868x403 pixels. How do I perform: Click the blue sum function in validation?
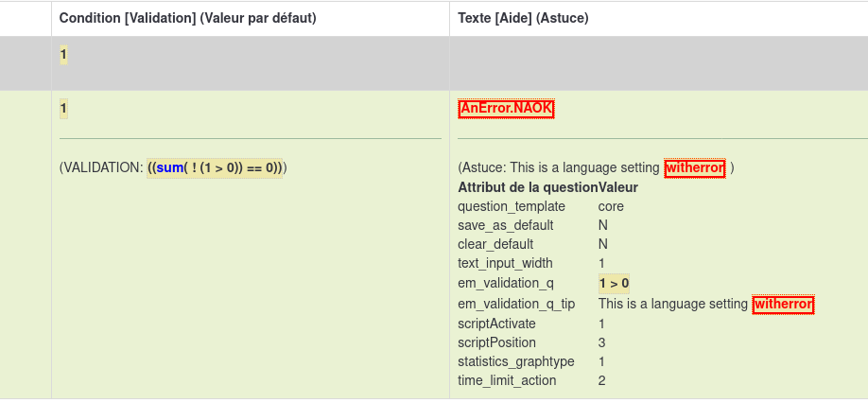coord(171,168)
